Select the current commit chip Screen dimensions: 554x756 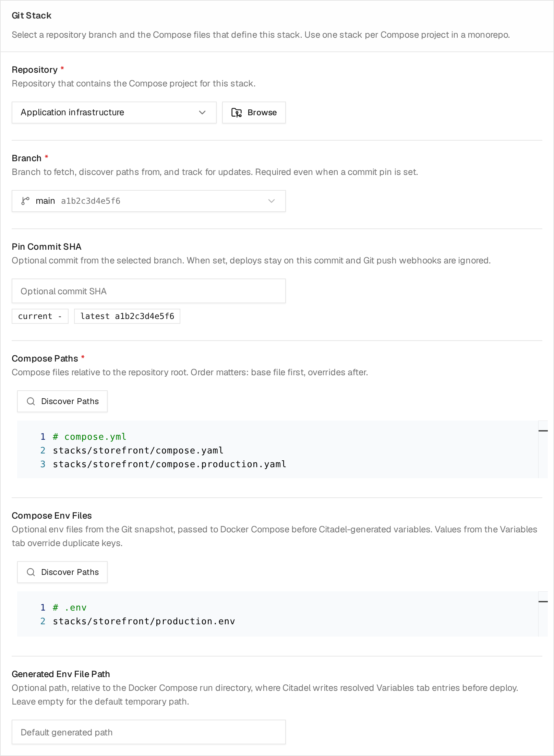[x=40, y=316]
